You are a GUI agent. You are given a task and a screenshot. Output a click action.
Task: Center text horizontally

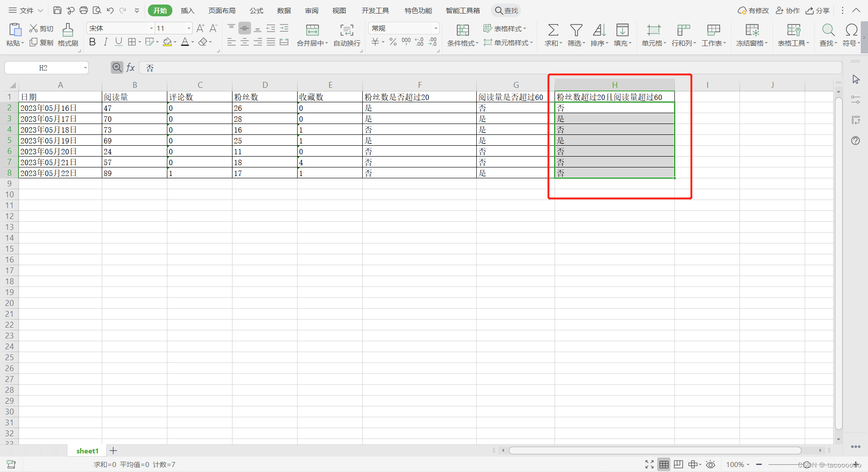[x=245, y=42]
